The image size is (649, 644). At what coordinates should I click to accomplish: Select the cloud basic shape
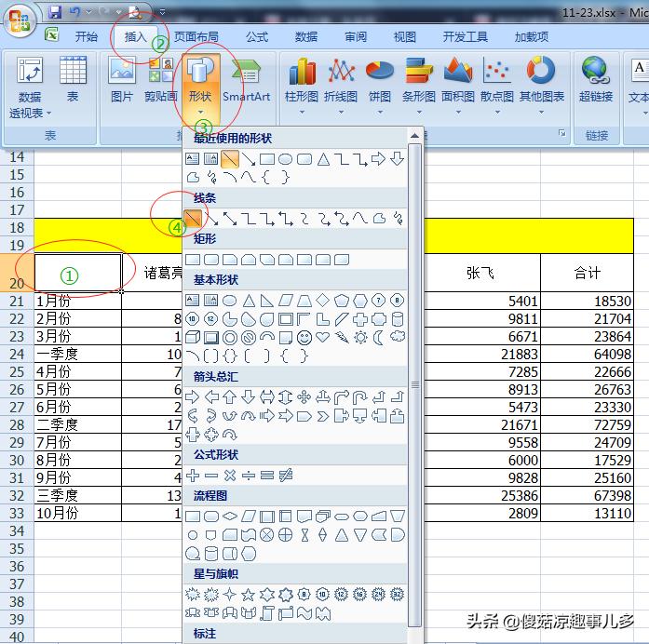click(398, 337)
